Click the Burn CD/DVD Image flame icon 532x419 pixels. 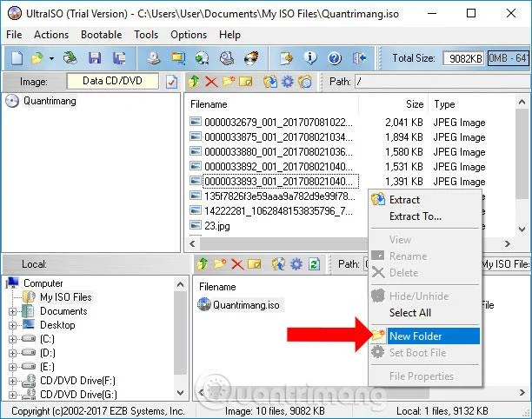(251, 58)
